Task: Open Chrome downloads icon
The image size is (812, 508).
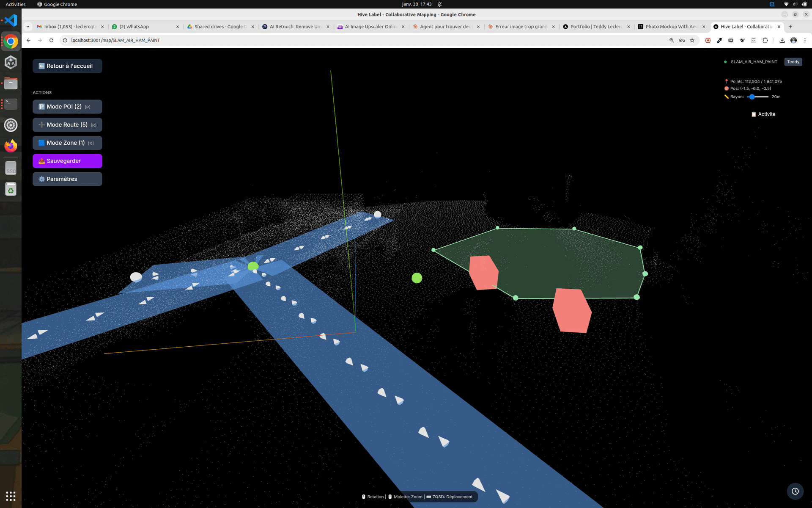Action: point(782,40)
